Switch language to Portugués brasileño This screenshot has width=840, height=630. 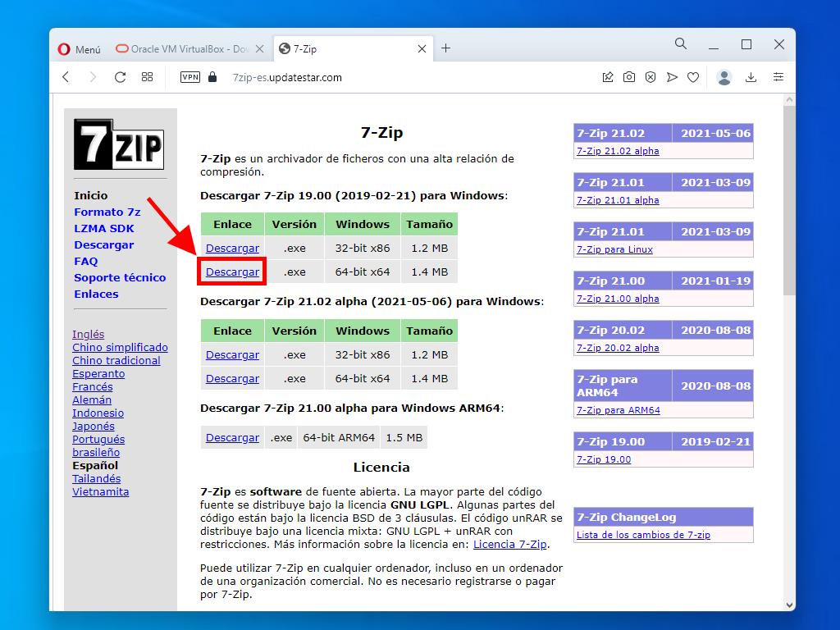click(x=98, y=445)
